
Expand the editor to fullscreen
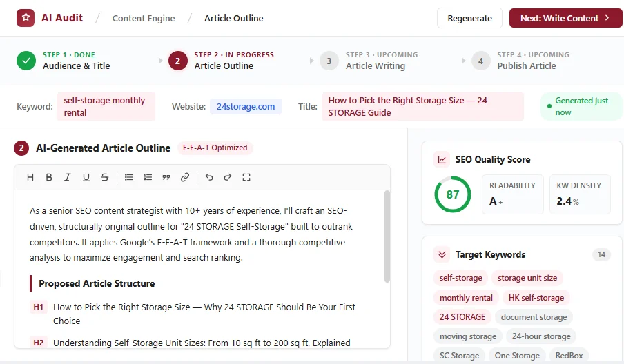tap(246, 177)
